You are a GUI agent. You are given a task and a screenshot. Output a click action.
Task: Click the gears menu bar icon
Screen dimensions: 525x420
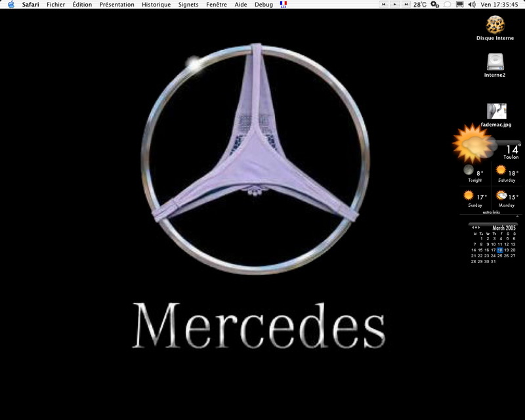(x=434, y=5)
